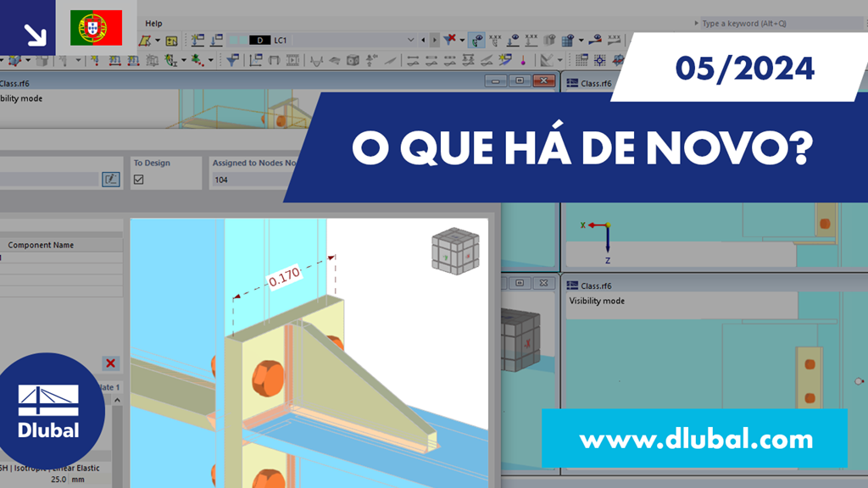The width and height of the screenshot is (868, 488).
Task: Click the pink pin nodal marker icon
Action: pos(523,60)
